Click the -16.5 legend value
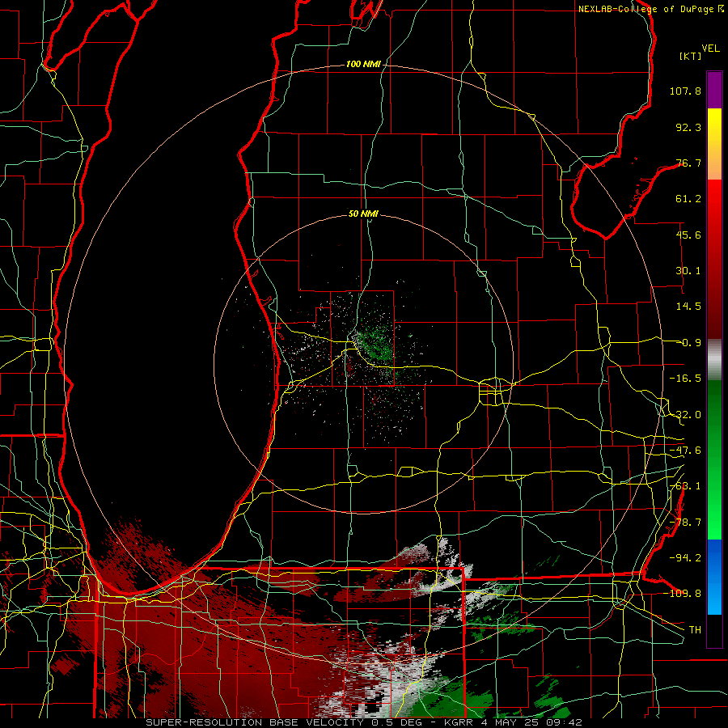Image resolution: width=728 pixels, height=728 pixels. point(685,379)
